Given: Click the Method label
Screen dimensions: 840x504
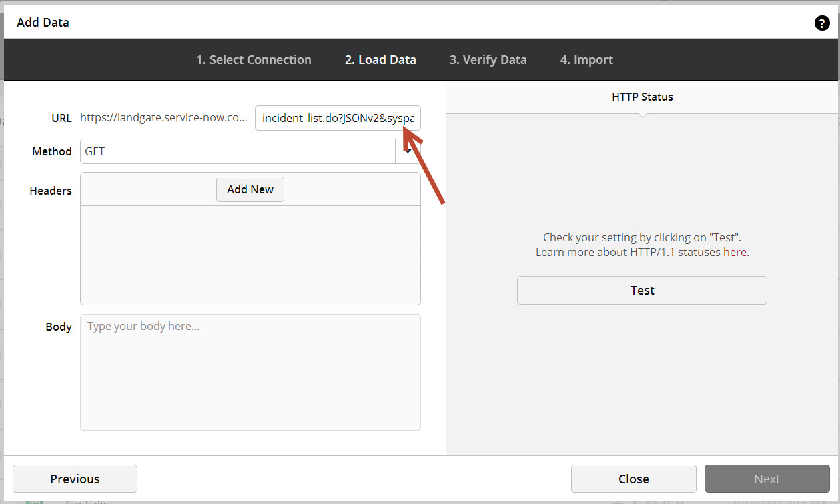Looking at the screenshot, I should [52, 151].
